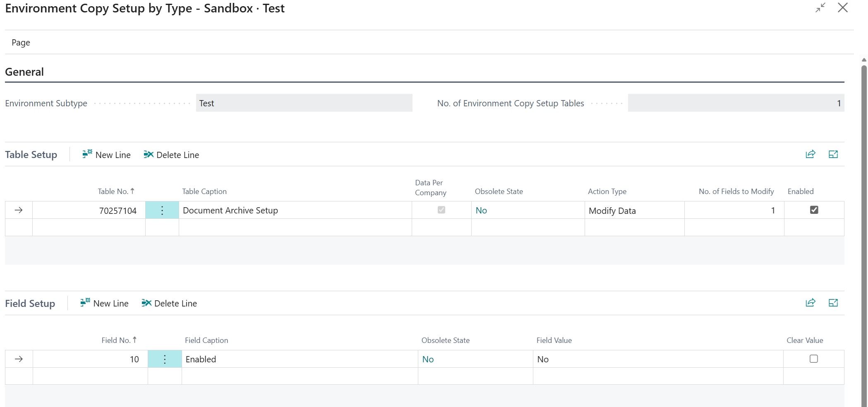Image resolution: width=868 pixels, height=407 pixels.
Task: Open row options for field 10 Enabled
Action: tap(165, 359)
